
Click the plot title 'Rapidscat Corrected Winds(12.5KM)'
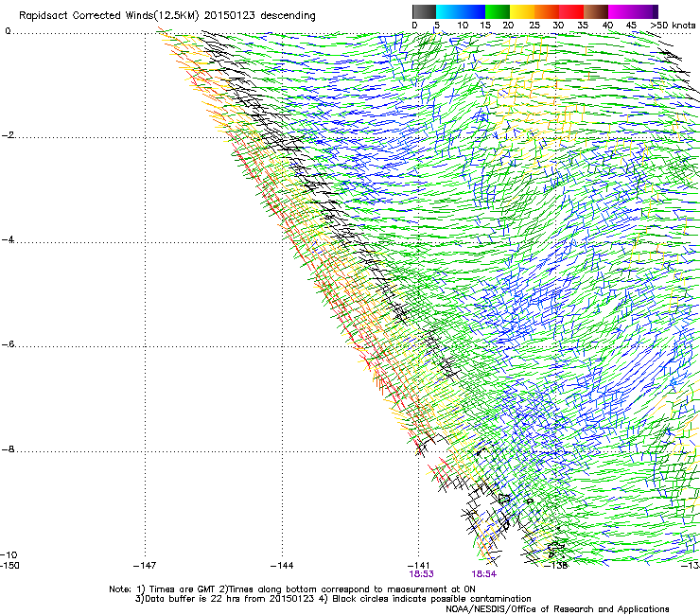coord(109,16)
